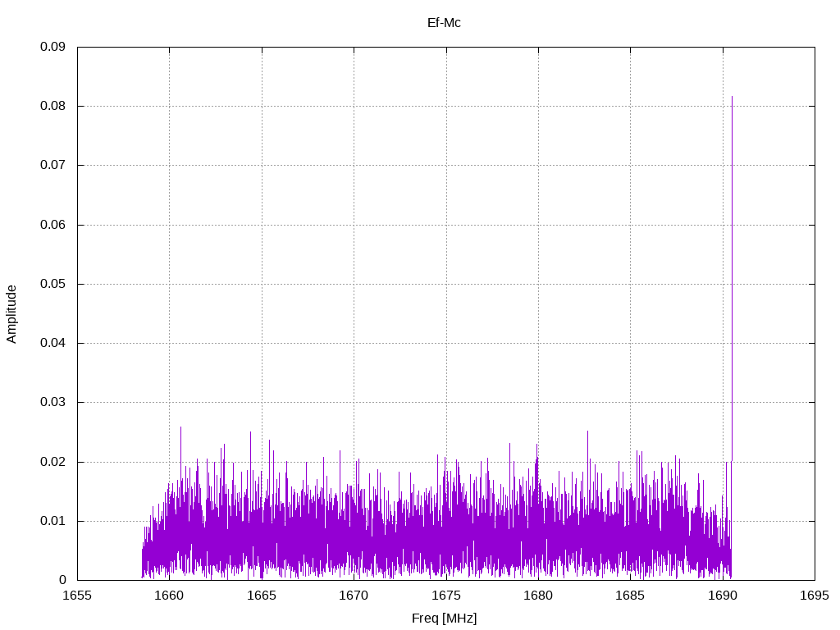This screenshot has height=630, width=840.
Task: Click the 1665 x-axis tick label
Action: tap(262, 596)
